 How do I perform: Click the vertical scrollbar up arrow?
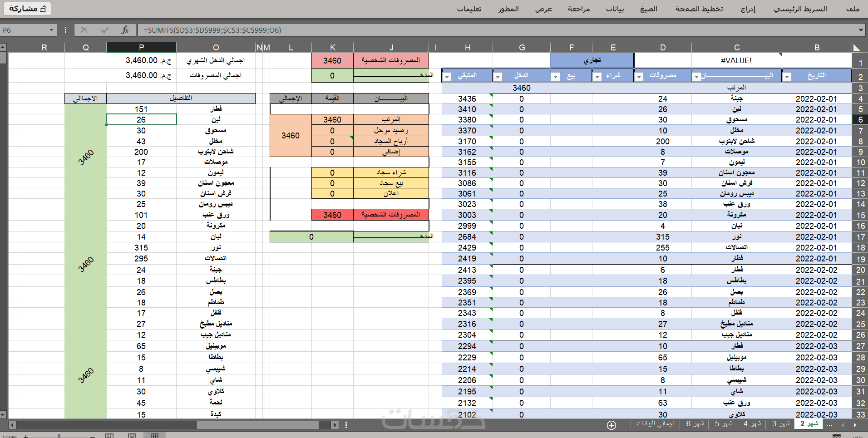tap(3, 47)
